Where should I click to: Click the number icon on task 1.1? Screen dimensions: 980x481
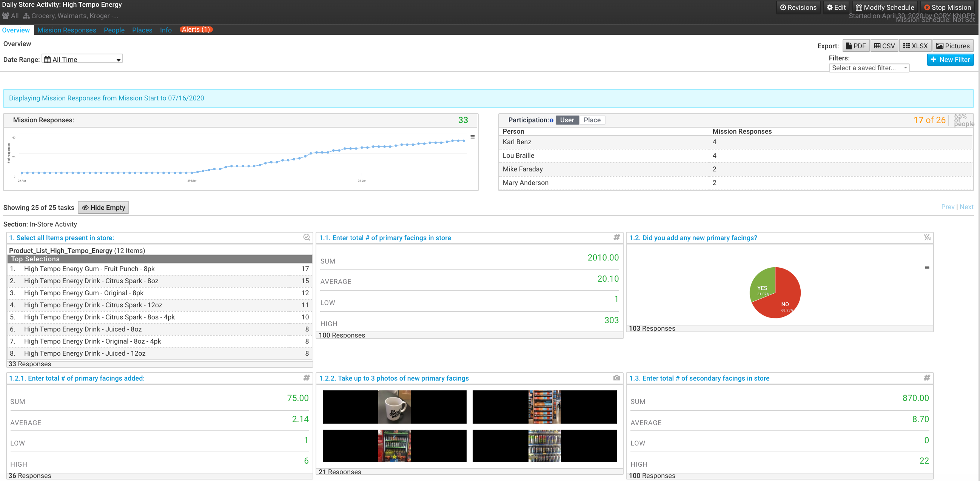pos(617,237)
